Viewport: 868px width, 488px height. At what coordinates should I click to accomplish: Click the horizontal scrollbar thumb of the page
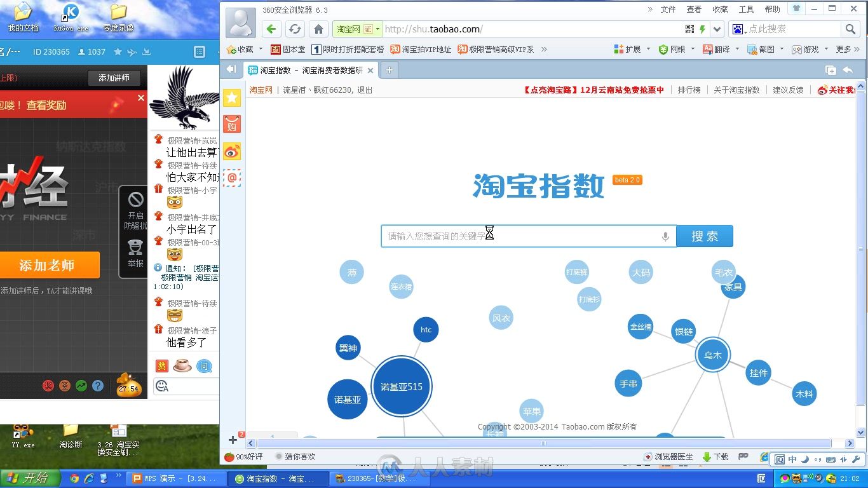coord(543,444)
